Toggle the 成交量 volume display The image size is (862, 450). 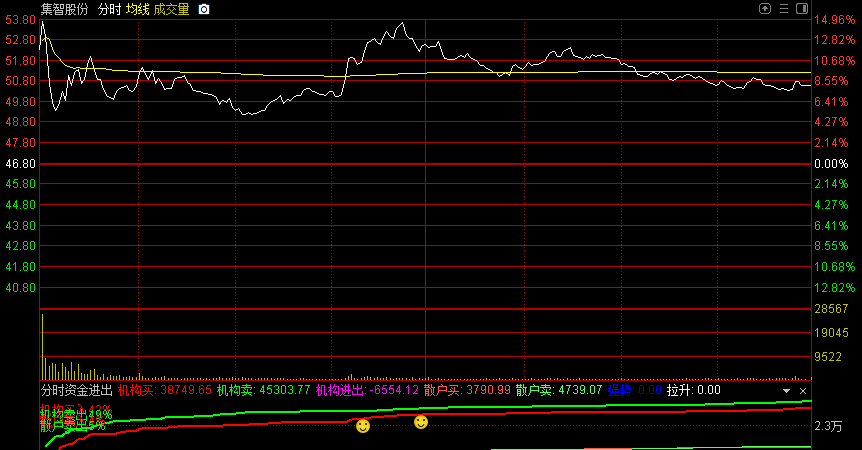pyautogui.click(x=171, y=9)
